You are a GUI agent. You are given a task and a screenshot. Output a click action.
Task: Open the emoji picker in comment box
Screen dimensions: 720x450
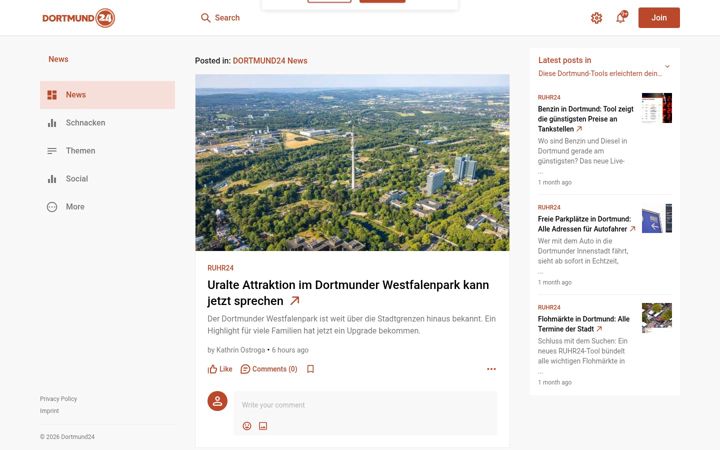(247, 426)
